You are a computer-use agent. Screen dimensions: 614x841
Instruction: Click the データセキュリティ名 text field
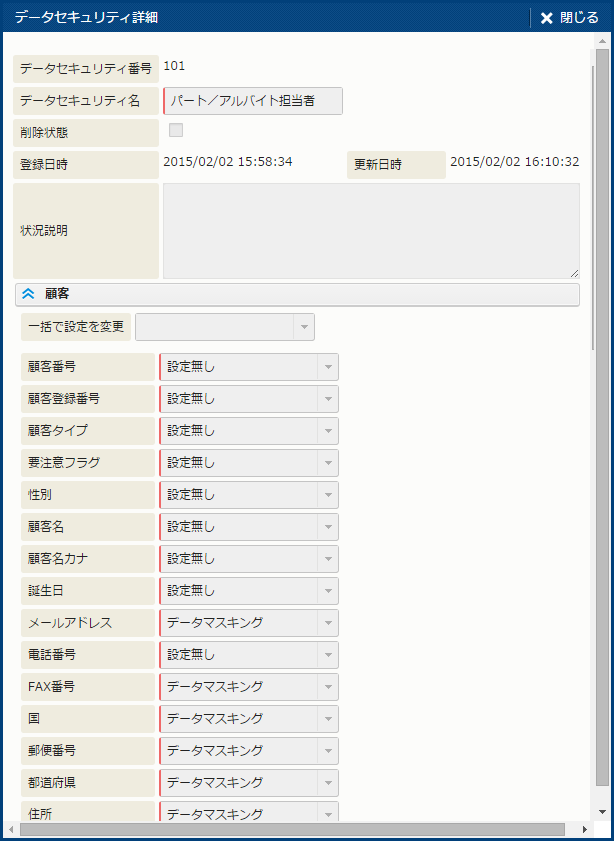[253, 101]
